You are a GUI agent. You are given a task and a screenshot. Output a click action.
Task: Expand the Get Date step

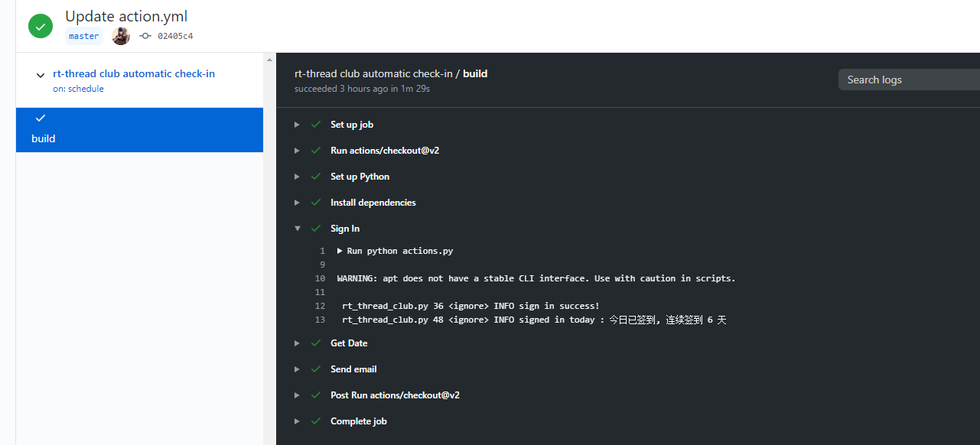click(x=297, y=343)
